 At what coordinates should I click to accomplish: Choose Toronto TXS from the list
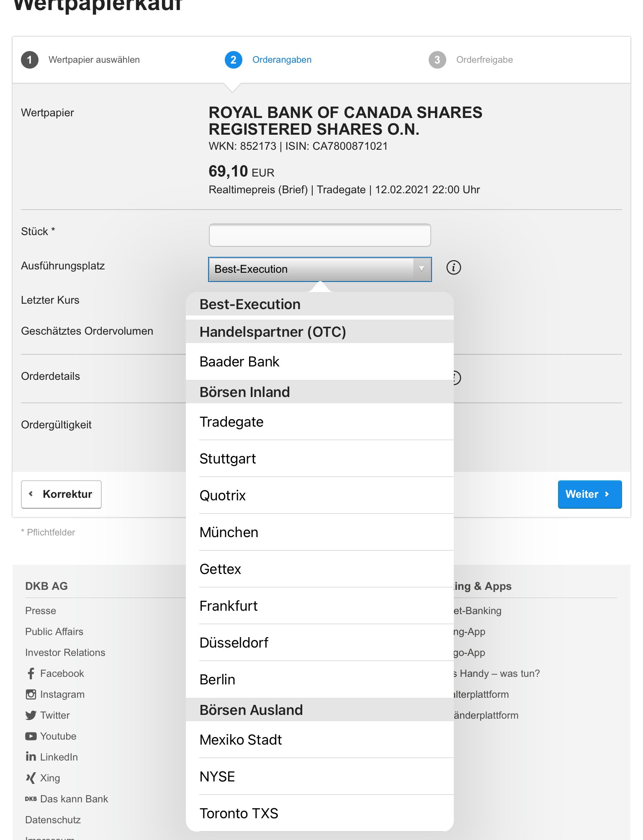239,813
